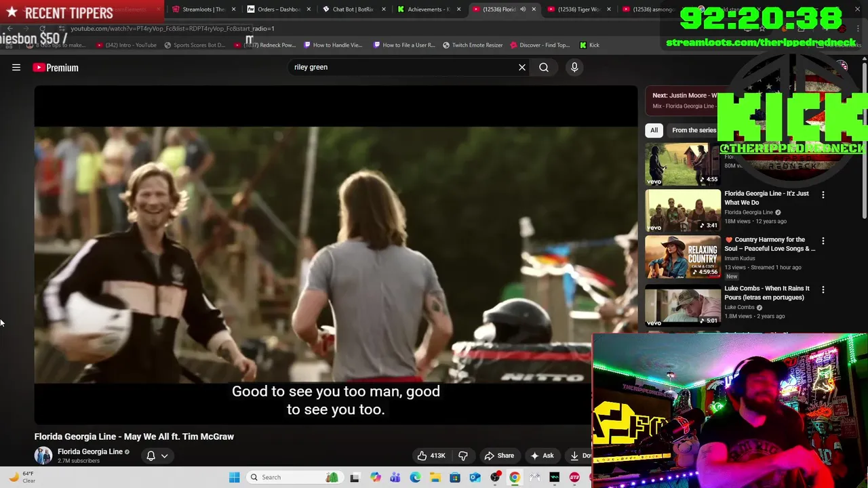Dislike the May We All video
The height and width of the screenshot is (488, 868).
click(464, 455)
